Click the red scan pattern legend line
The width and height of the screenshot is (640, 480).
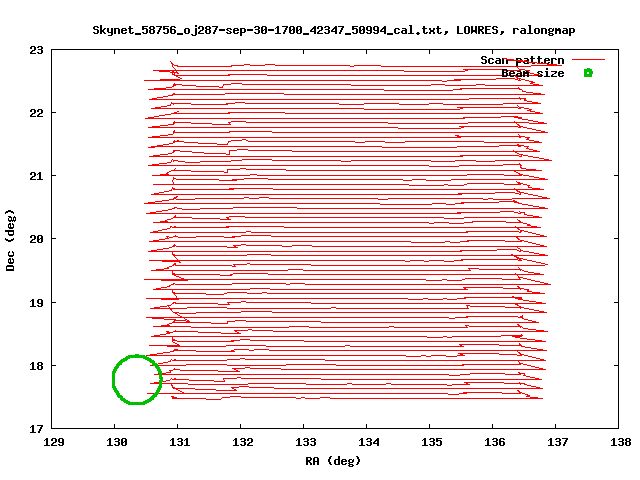click(x=588, y=60)
